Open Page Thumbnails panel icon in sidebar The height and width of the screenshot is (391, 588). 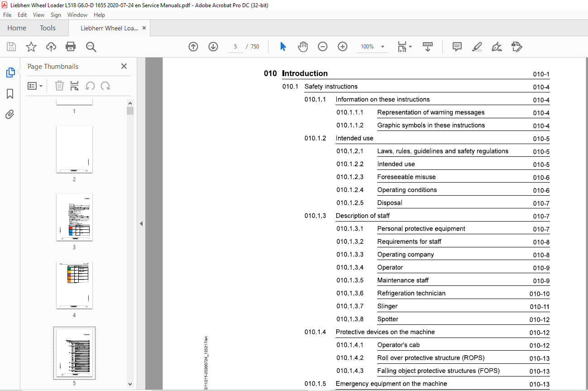(x=10, y=72)
